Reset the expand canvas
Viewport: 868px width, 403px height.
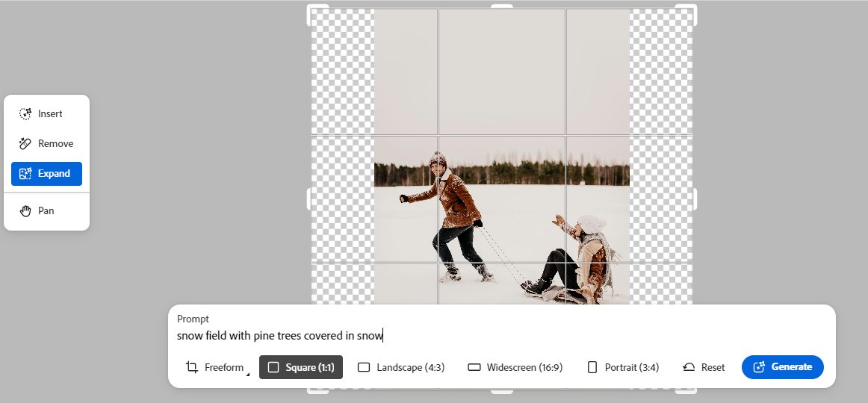(x=704, y=367)
